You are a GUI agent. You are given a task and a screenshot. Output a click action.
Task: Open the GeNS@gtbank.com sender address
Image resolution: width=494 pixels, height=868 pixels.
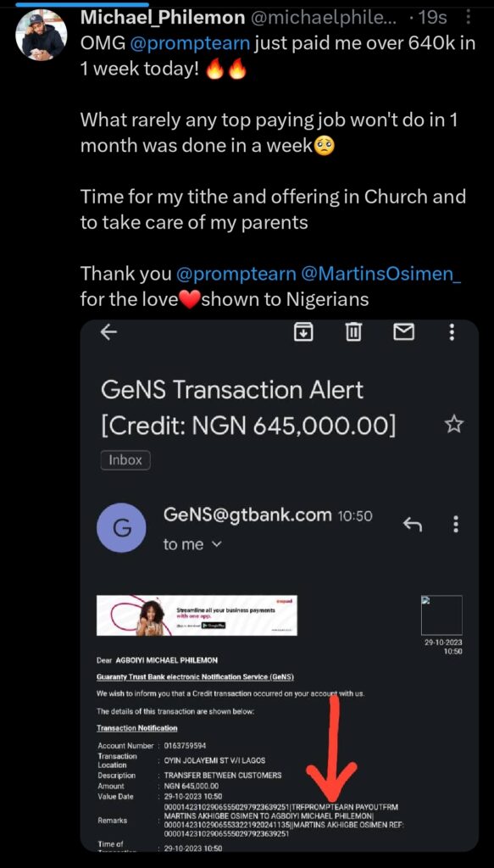click(247, 515)
